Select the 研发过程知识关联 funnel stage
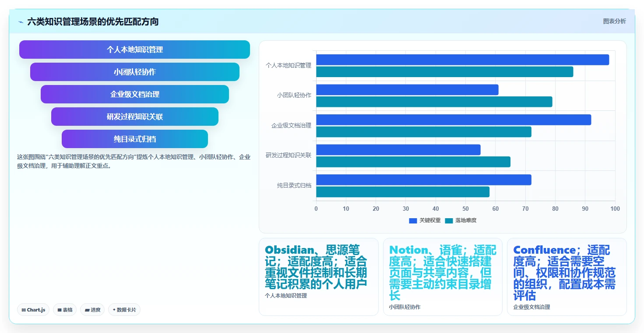The image size is (644, 333). click(134, 117)
